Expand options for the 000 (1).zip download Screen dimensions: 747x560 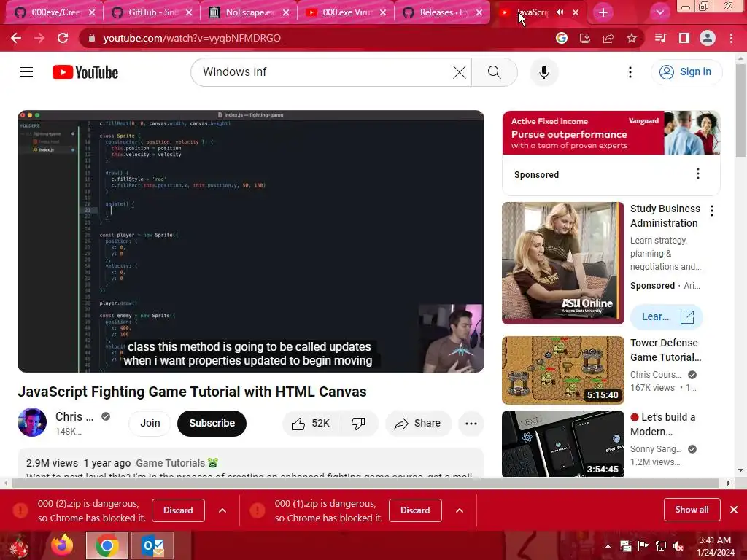click(460, 510)
